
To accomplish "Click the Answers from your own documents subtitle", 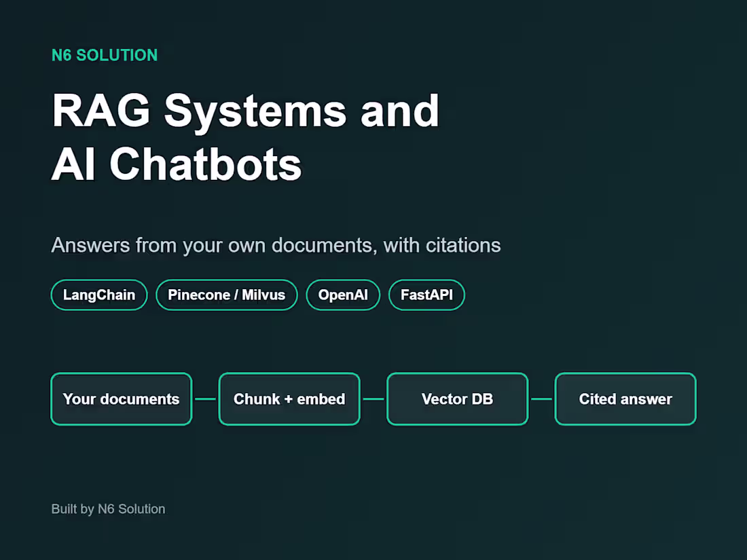I will [x=276, y=245].
